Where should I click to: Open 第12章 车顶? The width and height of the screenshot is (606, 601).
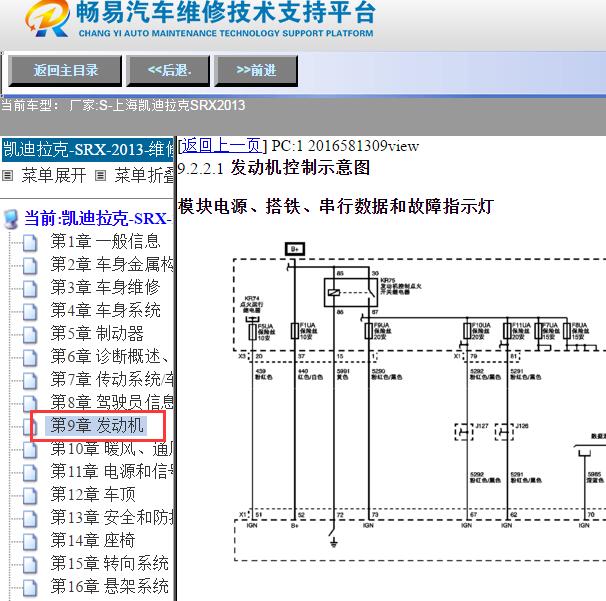tap(93, 495)
